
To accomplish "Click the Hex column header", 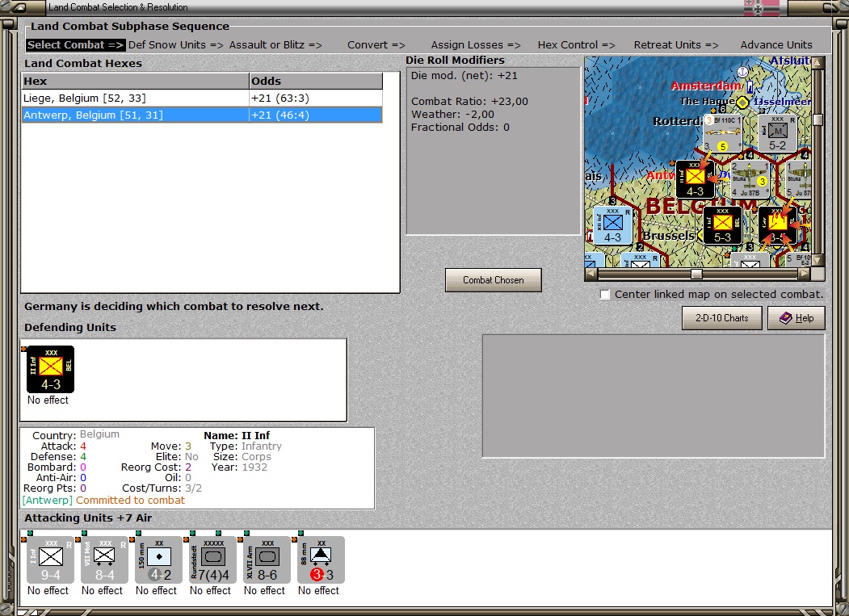I will tap(136, 82).
